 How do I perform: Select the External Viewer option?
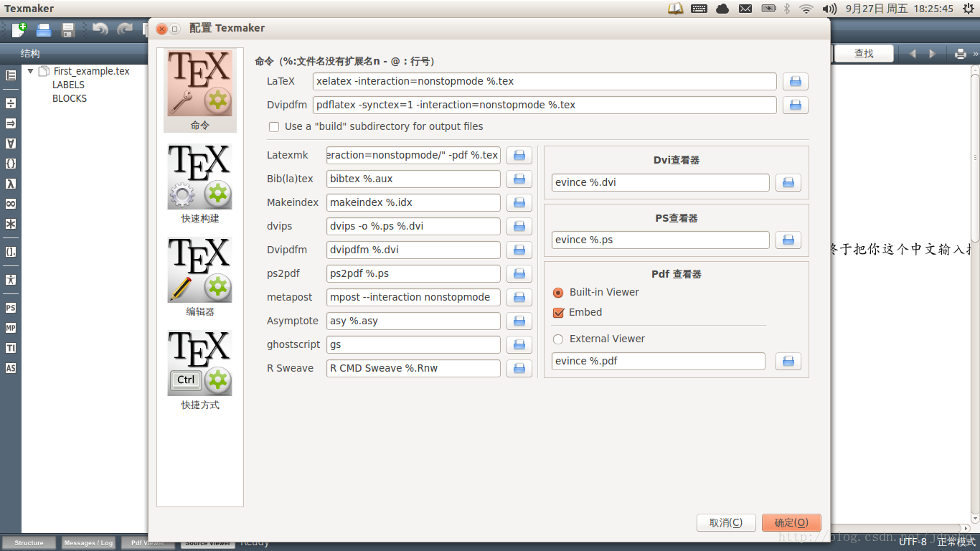pyautogui.click(x=558, y=339)
